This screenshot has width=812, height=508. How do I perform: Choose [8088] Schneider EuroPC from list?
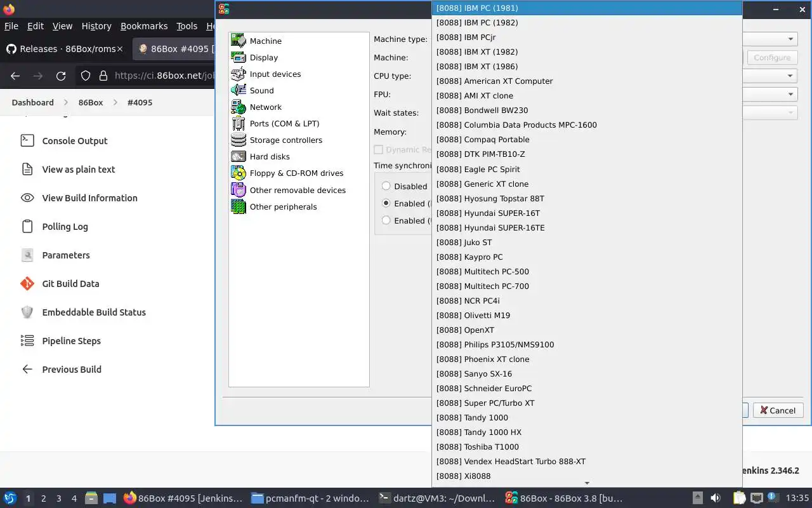[587, 388]
